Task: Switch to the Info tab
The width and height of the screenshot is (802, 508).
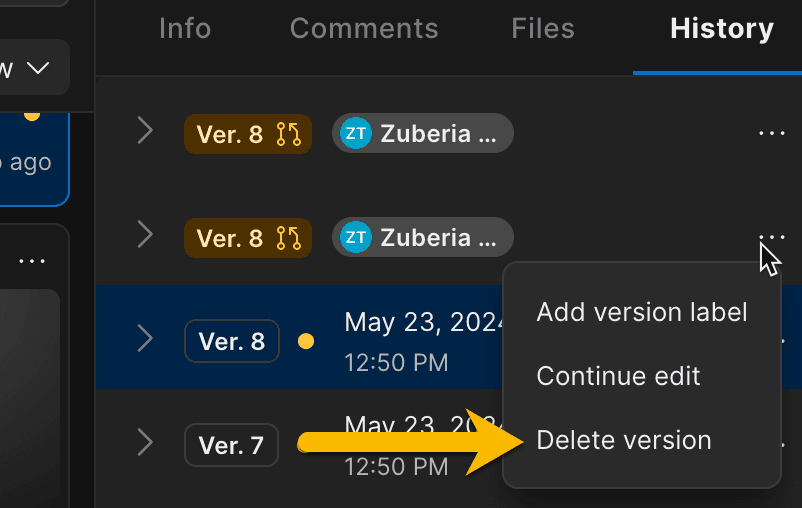Action: (x=185, y=29)
